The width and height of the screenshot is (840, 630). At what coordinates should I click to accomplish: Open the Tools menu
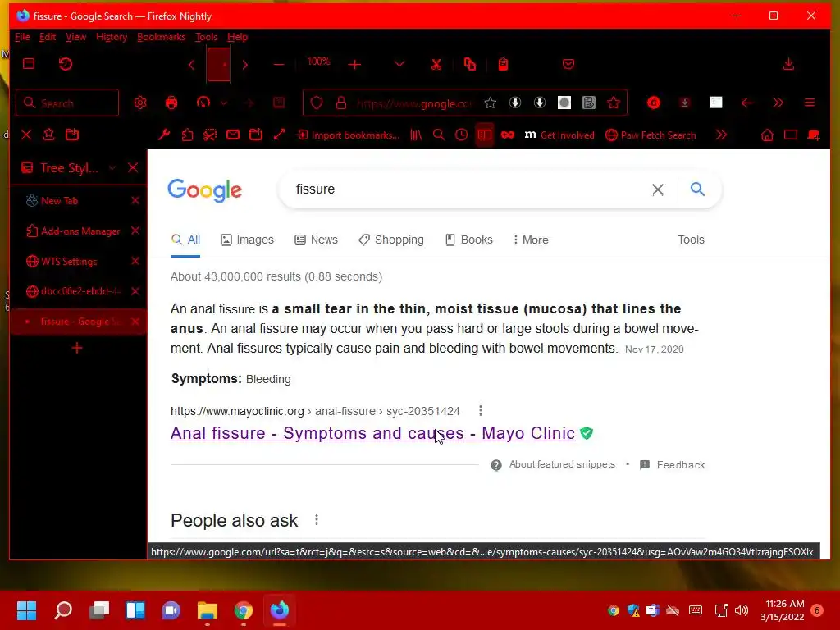206,37
